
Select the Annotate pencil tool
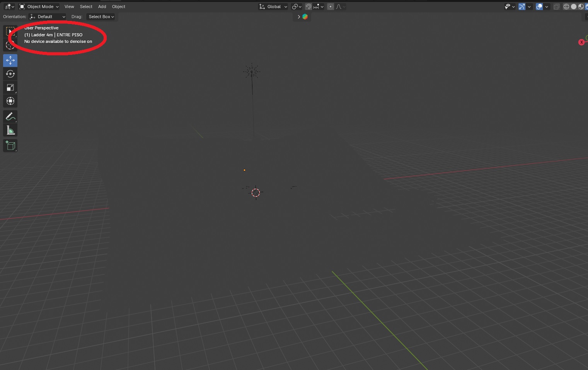click(10, 116)
